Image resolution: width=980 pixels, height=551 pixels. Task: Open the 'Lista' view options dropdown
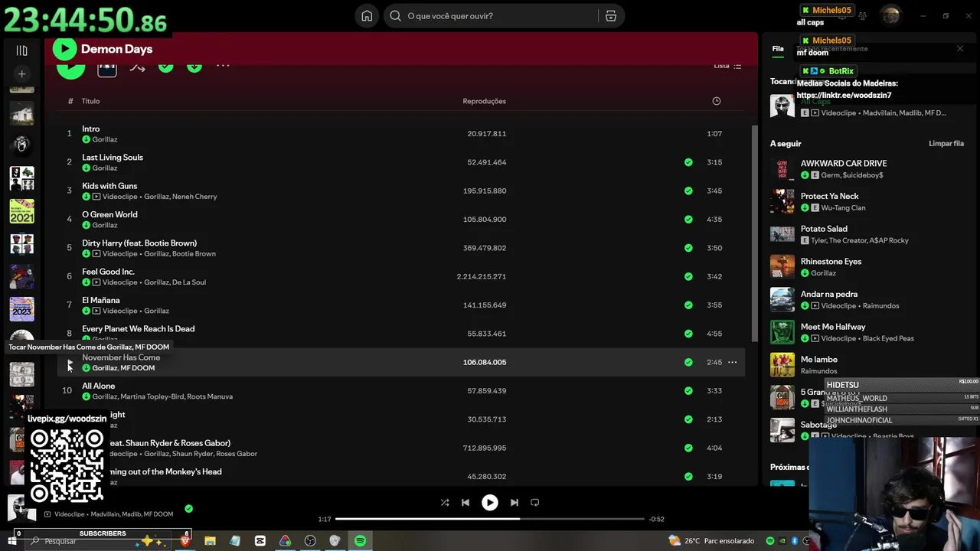[727, 66]
